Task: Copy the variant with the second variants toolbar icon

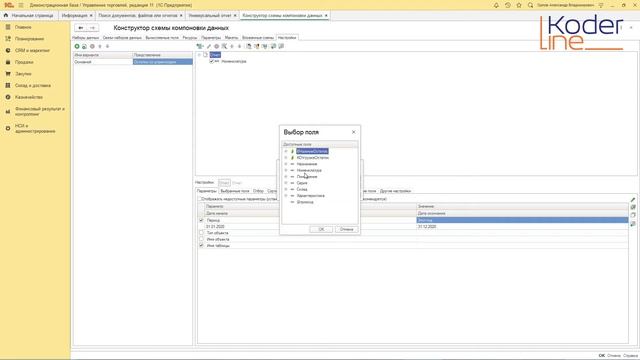Action: (x=84, y=47)
